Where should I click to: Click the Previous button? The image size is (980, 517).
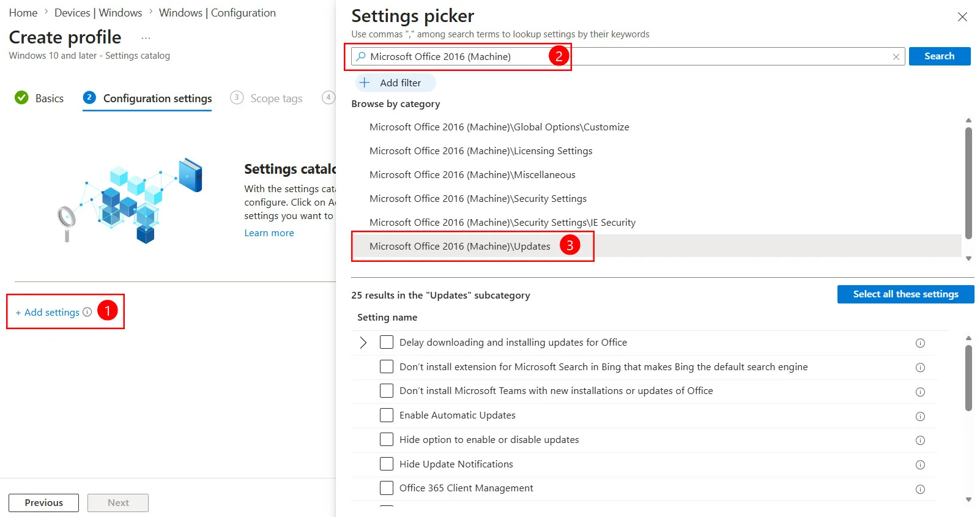point(43,503)
